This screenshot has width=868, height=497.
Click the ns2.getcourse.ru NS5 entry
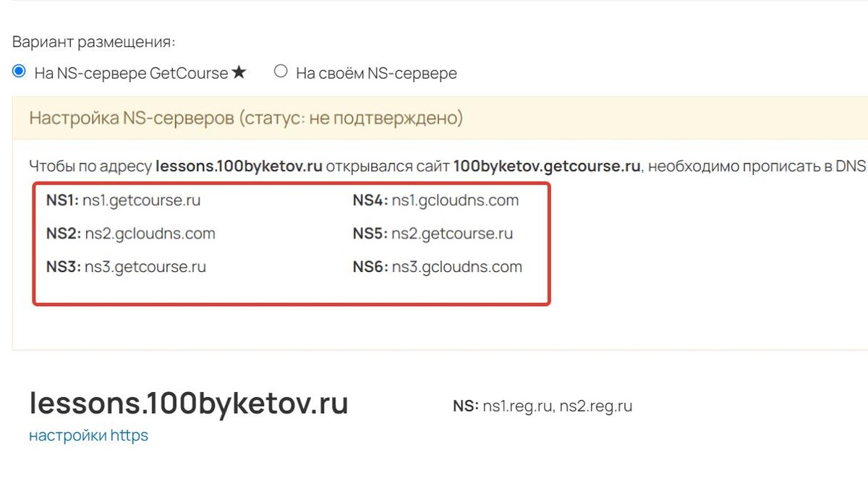tap(433, 234)
